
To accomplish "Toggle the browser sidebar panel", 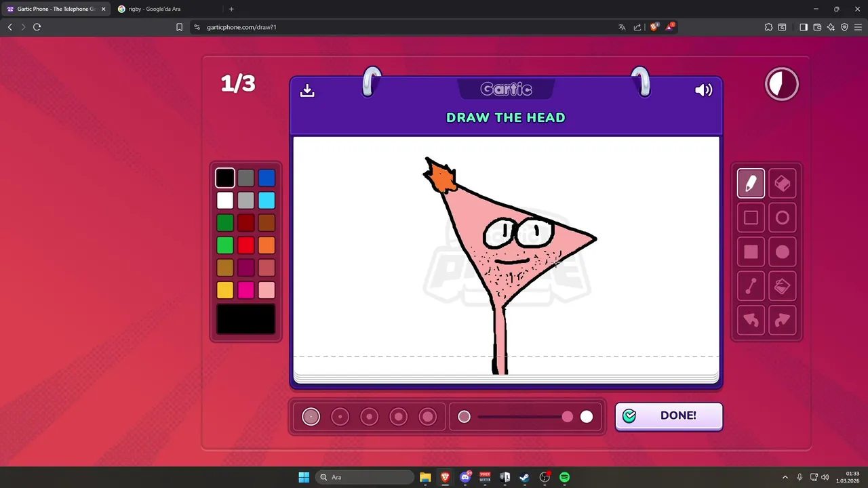I will coord(804,27).
